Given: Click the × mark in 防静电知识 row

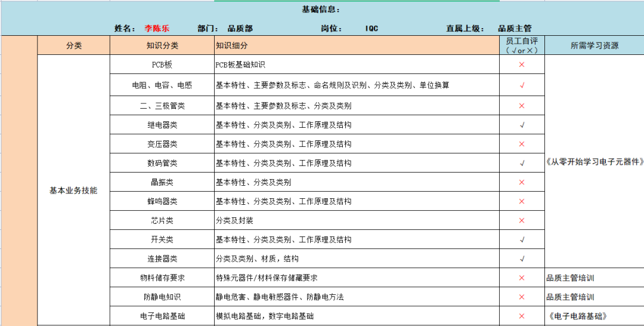Looking at the screenshot, I should (522, 297).
